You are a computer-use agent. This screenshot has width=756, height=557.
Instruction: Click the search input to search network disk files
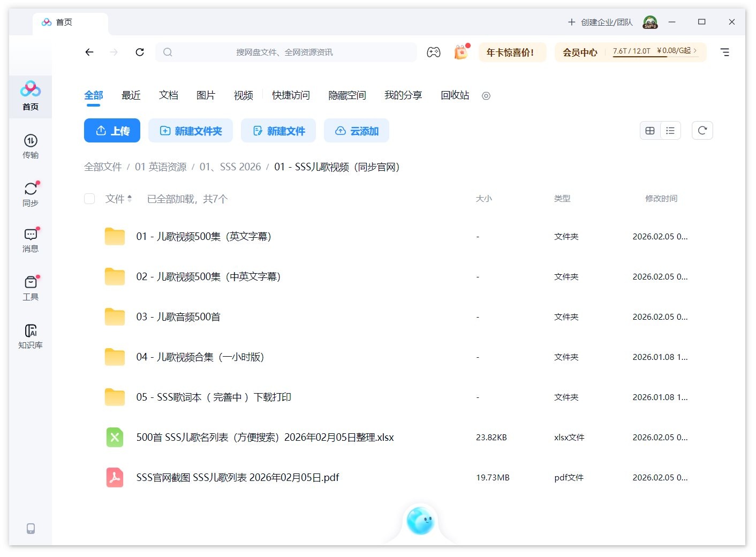(x=286, y=52)
